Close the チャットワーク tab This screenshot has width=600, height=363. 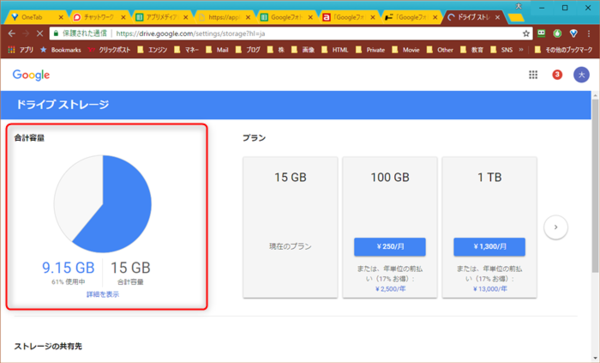pyautogui.click(x=123, y=17)
